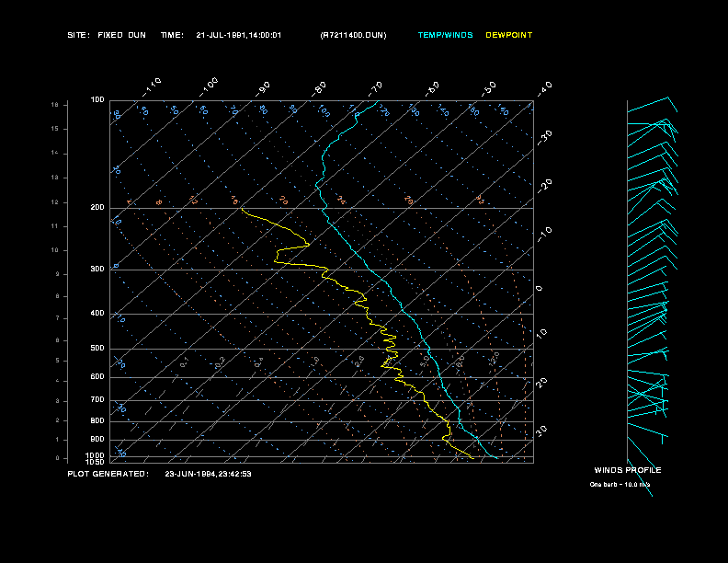The height and width of the screenshot is (563, 728).
Task: Click the 200 pressure level label
Action: click(97, 207)
